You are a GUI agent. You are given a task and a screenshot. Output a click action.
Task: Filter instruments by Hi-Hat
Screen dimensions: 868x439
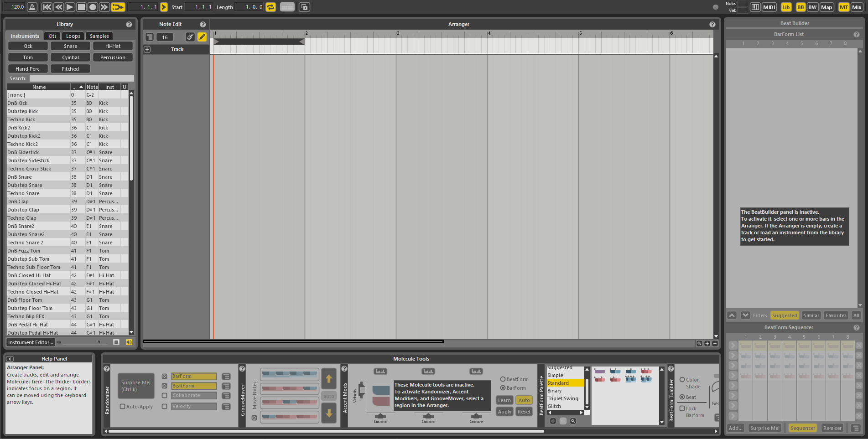click(x=113, y=46)
